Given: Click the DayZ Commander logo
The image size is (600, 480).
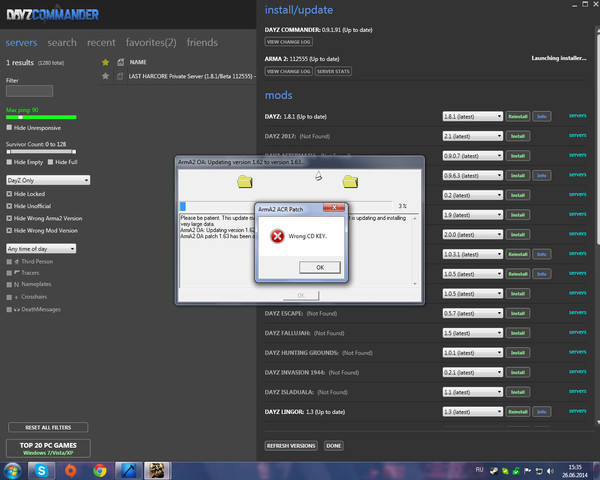Looking at the screenshot, I should 53,15.
